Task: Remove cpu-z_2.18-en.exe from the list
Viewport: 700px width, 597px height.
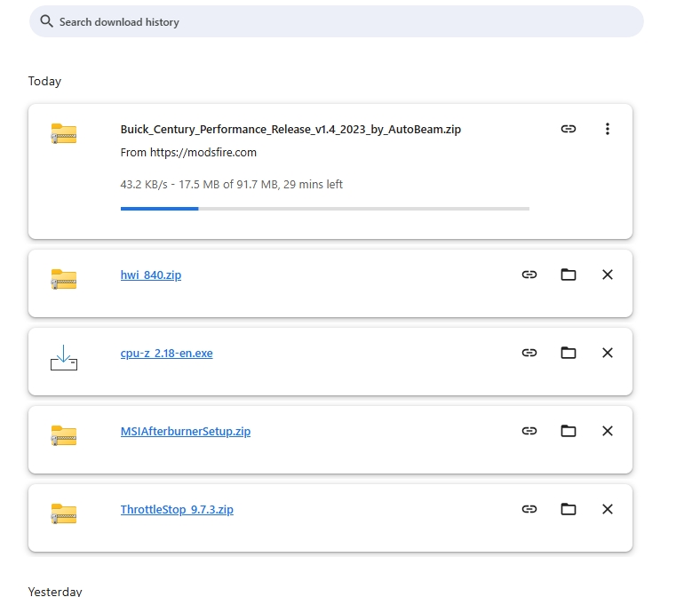Action: click(x=607, y=353)
